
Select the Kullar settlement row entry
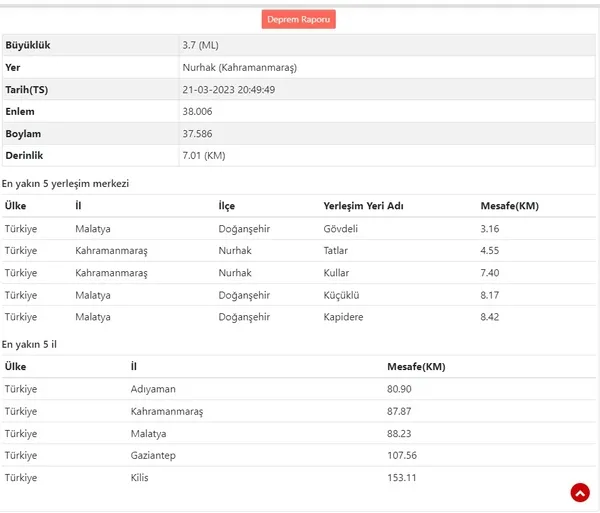pos(336,273)
